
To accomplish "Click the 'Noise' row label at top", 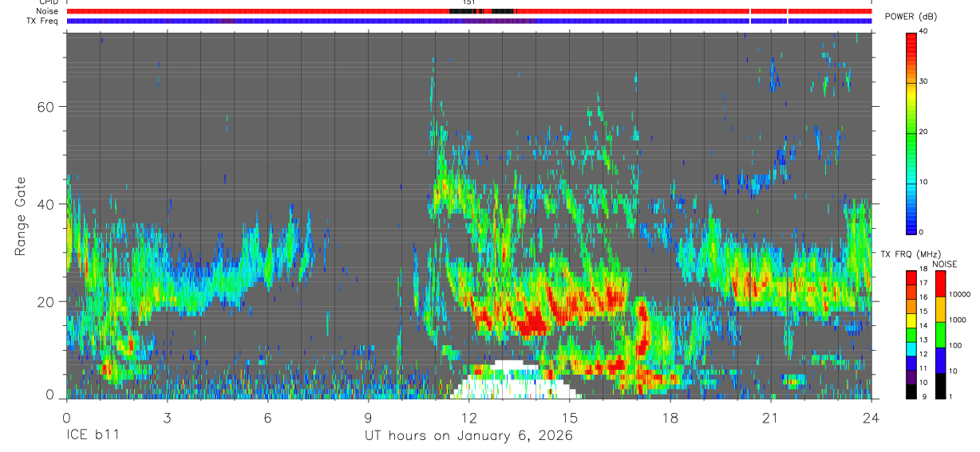I will [47, 11].
